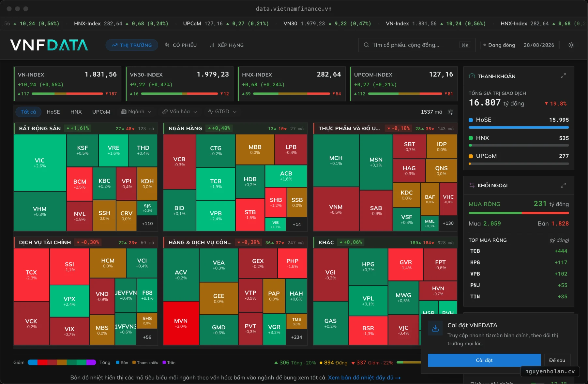Click the TCX heatmap tile

pos(31,275)
